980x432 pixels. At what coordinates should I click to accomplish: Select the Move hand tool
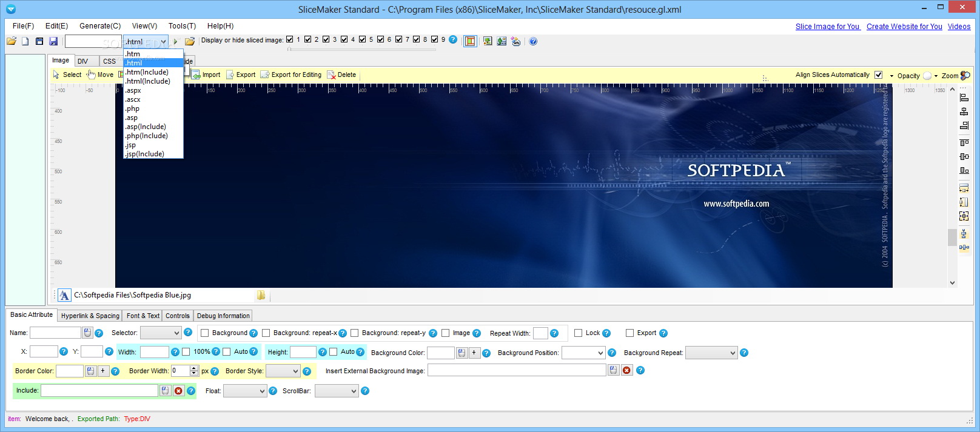pyautogui.click(x=100, y=75)
